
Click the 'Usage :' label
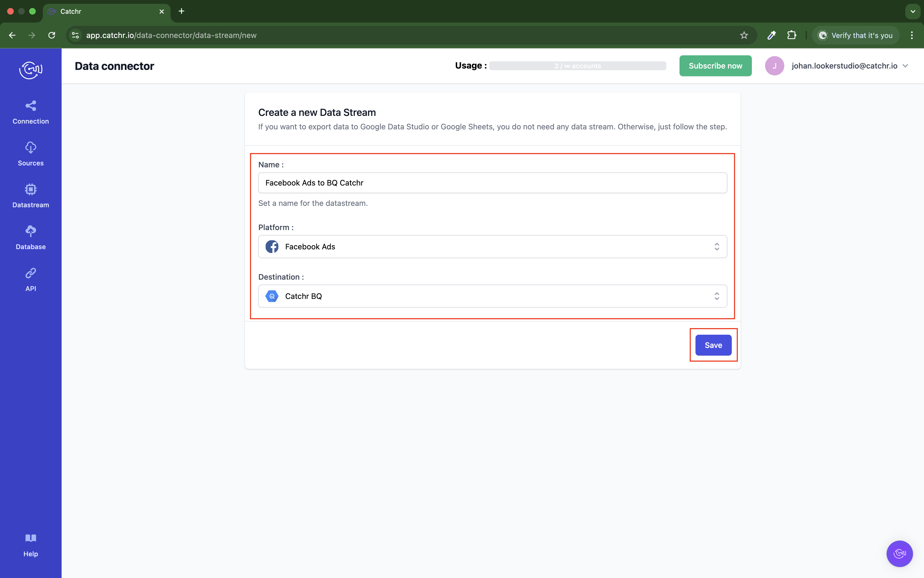click(471, 66)
